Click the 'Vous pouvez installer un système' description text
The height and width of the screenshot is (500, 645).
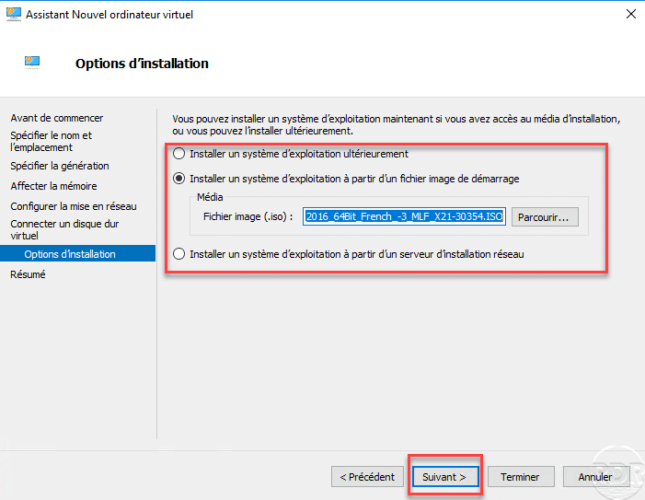pyautogui.click(x=396, y=125)
